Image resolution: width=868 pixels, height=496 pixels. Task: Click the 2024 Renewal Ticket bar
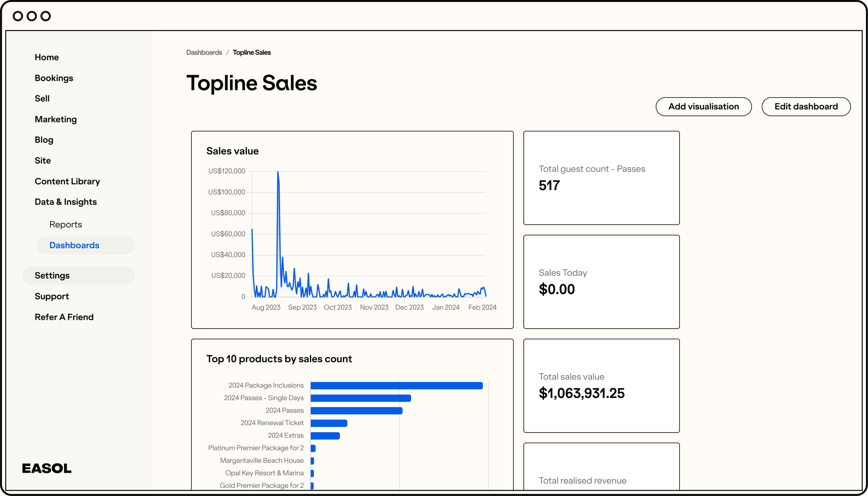click(329, 423)
